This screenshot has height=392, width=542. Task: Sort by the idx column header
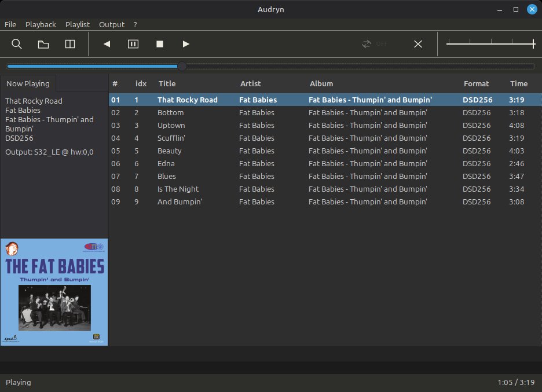tap(141, 83)
